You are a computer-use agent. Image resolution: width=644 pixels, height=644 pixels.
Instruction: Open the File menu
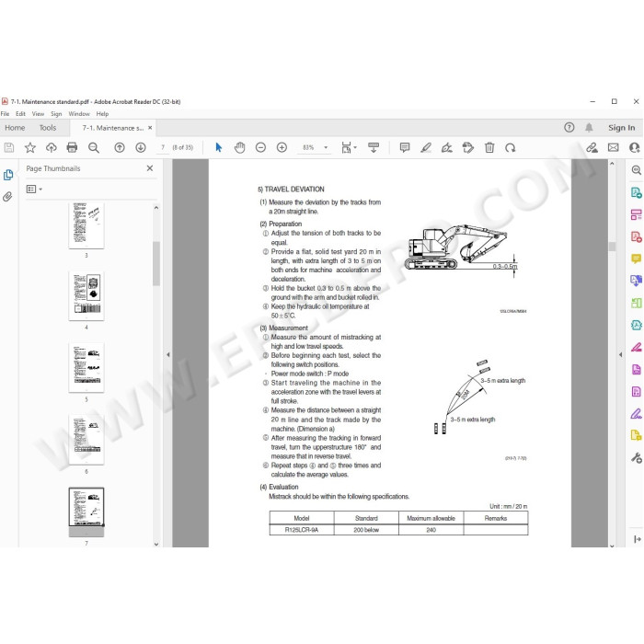(x=5, y=114)
